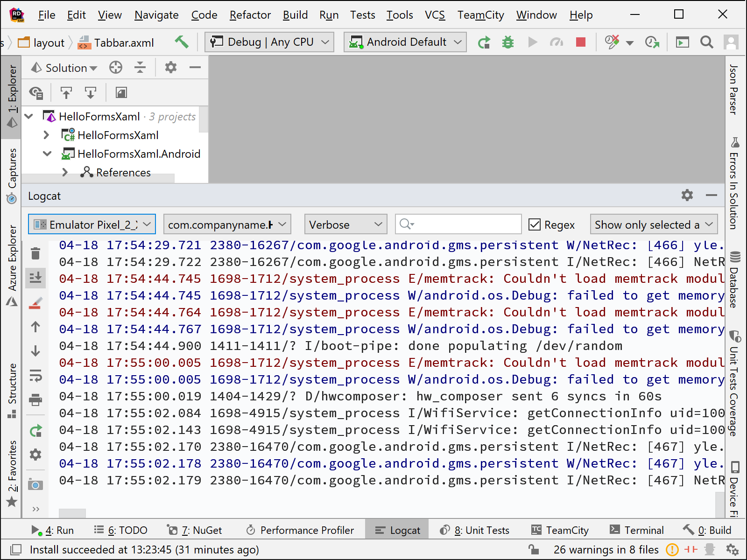
Task: Open Debug | Any CPU configuration dropdown
Action: [x=269, y=42]
